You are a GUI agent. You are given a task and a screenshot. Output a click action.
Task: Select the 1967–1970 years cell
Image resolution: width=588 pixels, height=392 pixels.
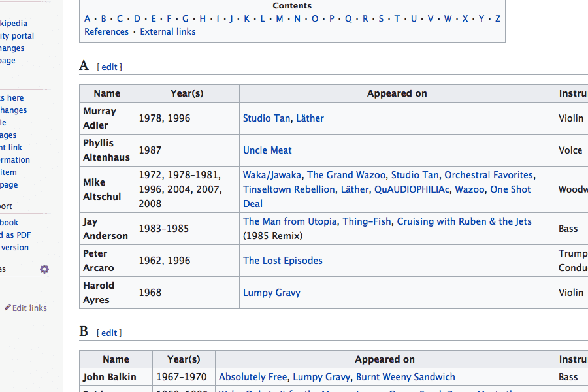[184, 377]
